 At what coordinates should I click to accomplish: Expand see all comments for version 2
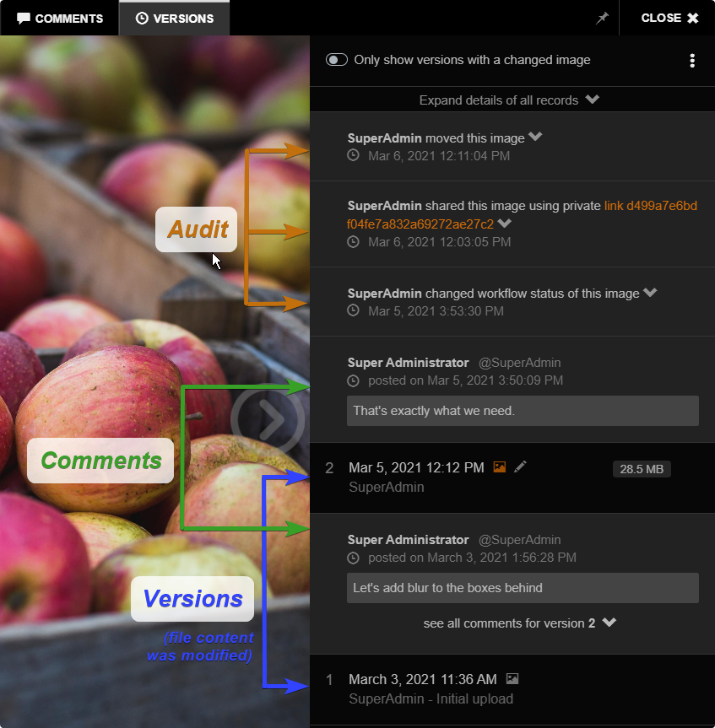click(x=519, y=623)
